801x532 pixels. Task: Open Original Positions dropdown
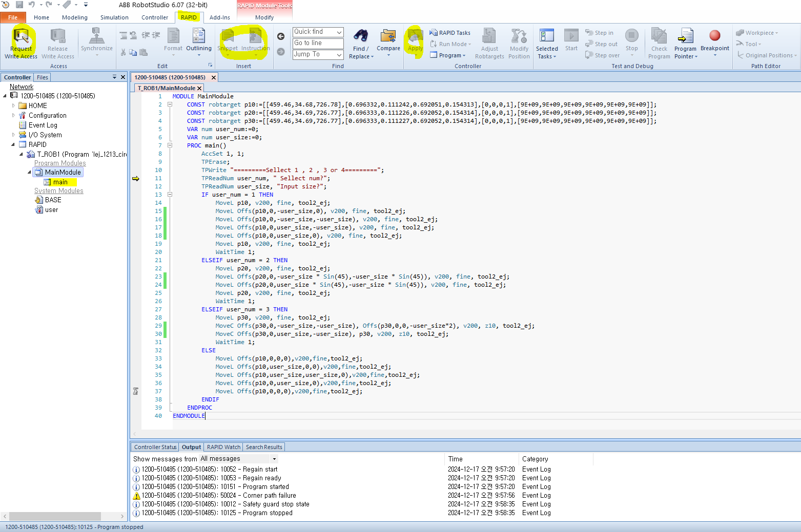pos(767,55)
